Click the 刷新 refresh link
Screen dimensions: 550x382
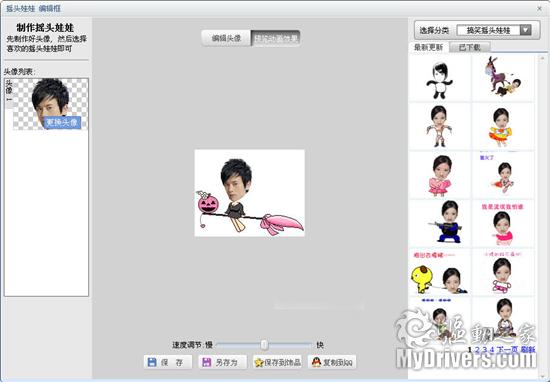(x=528, y=349)
